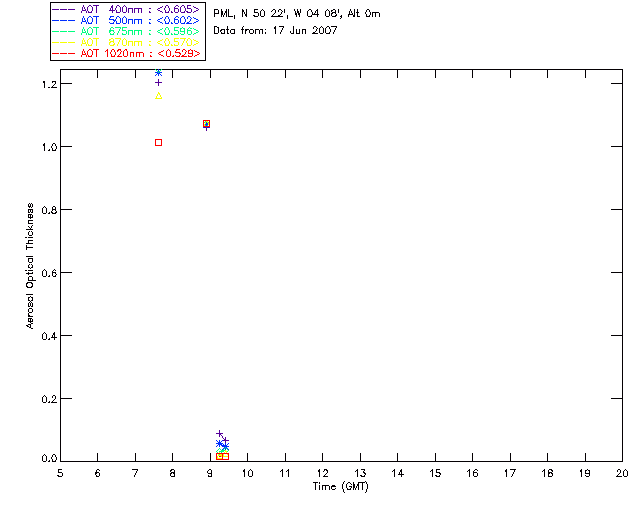Click the red square marker near 1.0
This screenshot has height=512, width=640.
pyautogui.click(x=158, y=142)
